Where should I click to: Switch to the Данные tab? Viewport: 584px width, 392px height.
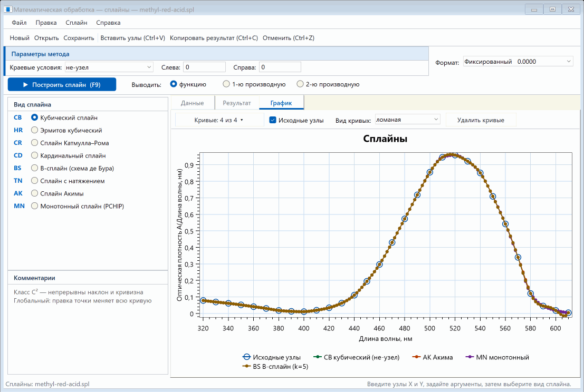(x=192, y=103)
